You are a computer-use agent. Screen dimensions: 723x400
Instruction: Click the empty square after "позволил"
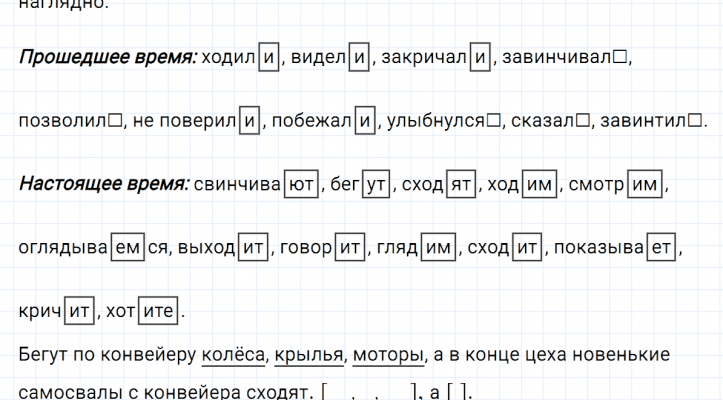pyautogui.click(x=114, y=121)
